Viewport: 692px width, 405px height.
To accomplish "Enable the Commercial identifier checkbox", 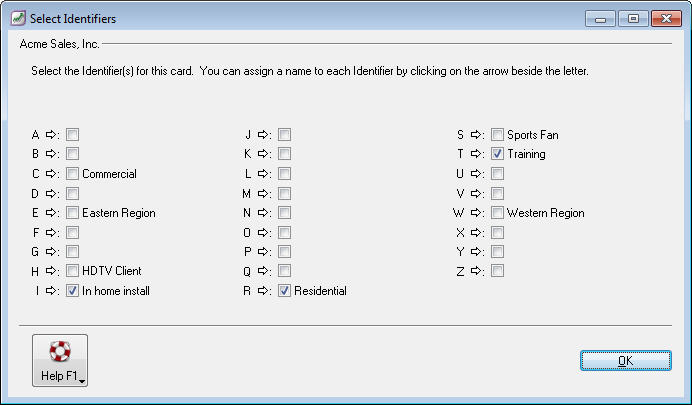I will click(72, 173).
